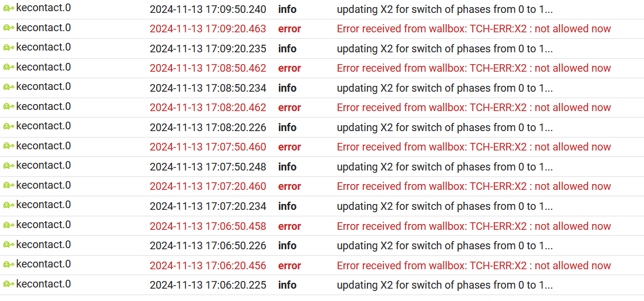Select the kecontact icon in the 17:06:50.458 row
Screen dimensions: 644x301
[x=8, y=225]
